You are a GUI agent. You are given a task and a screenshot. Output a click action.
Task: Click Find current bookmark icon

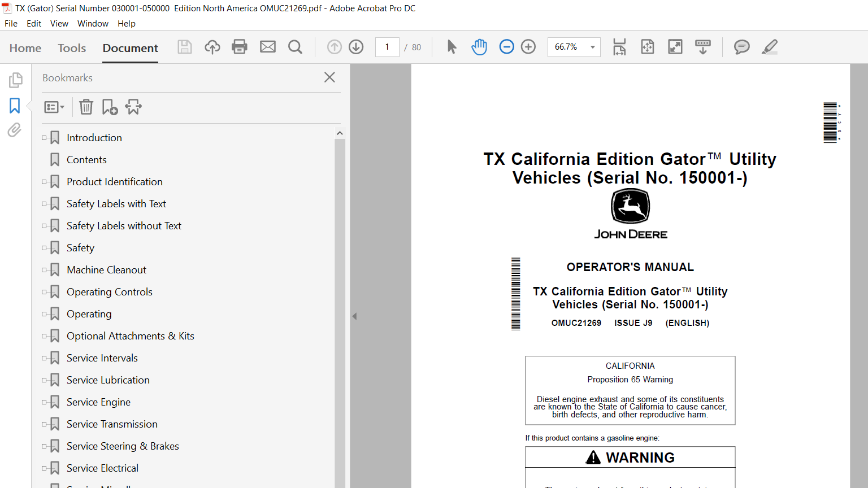133,107
